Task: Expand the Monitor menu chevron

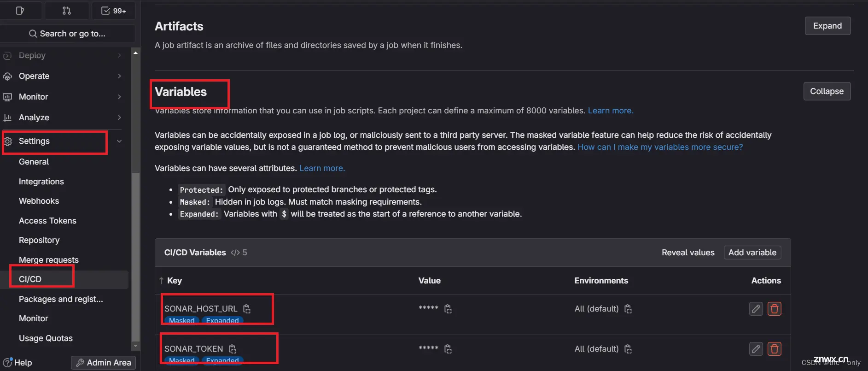Action: click(119, 97)
